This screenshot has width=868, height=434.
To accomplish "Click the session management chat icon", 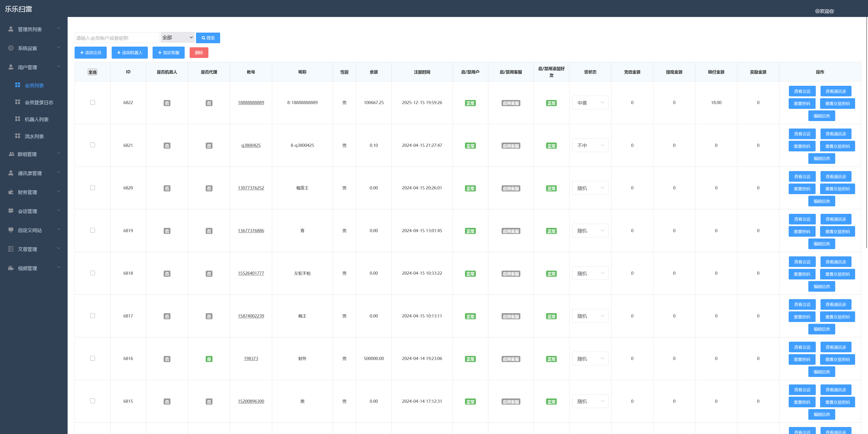I will pyautogui.click(x=11, y=211).
